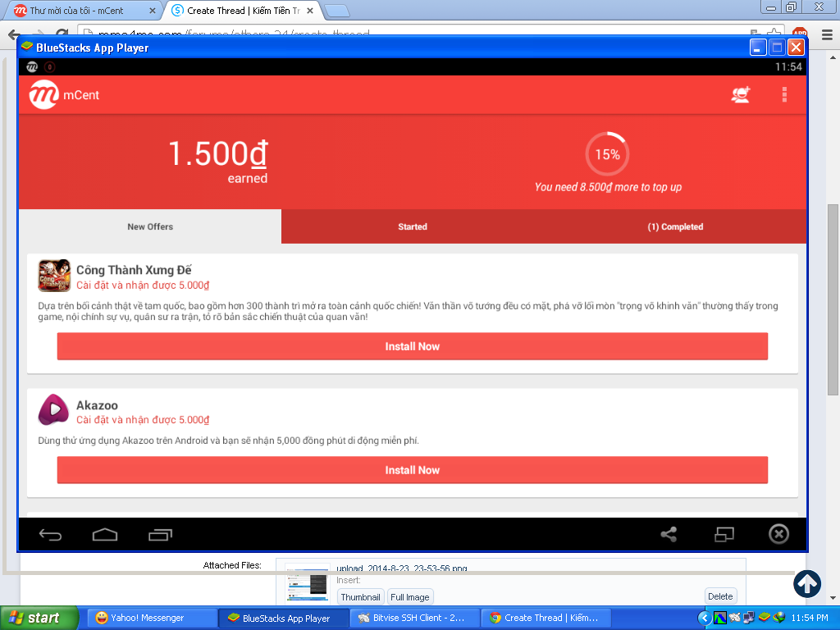This screenshot has height=630, width=840.
Task: Click the 15% progress circle
Action: click(x=608, y=154)
